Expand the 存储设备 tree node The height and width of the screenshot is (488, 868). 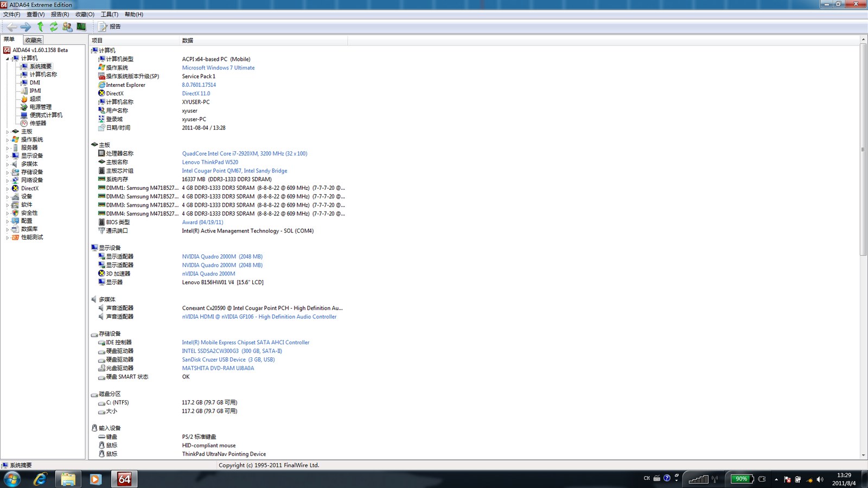click(x=8, y=172)
